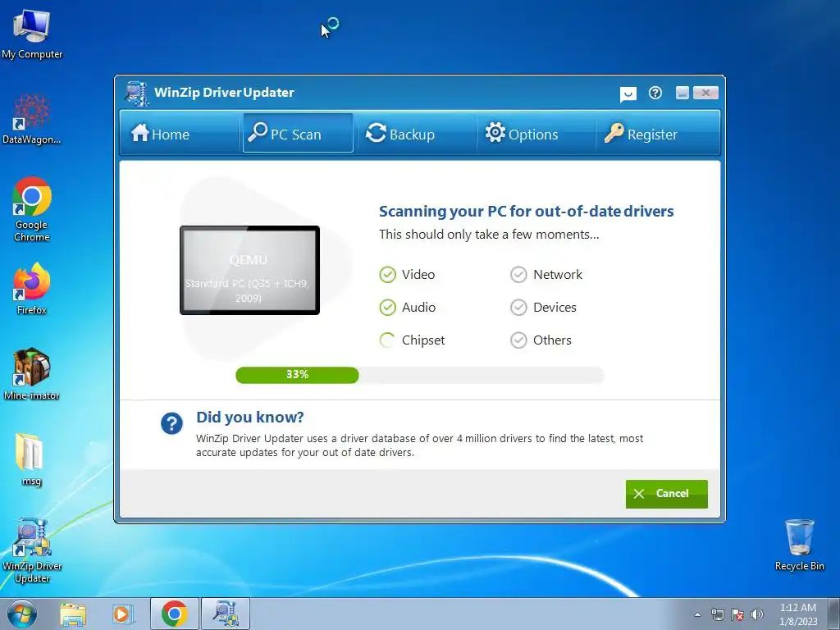Open Windows Media Player from taskbar

(122, 614)
